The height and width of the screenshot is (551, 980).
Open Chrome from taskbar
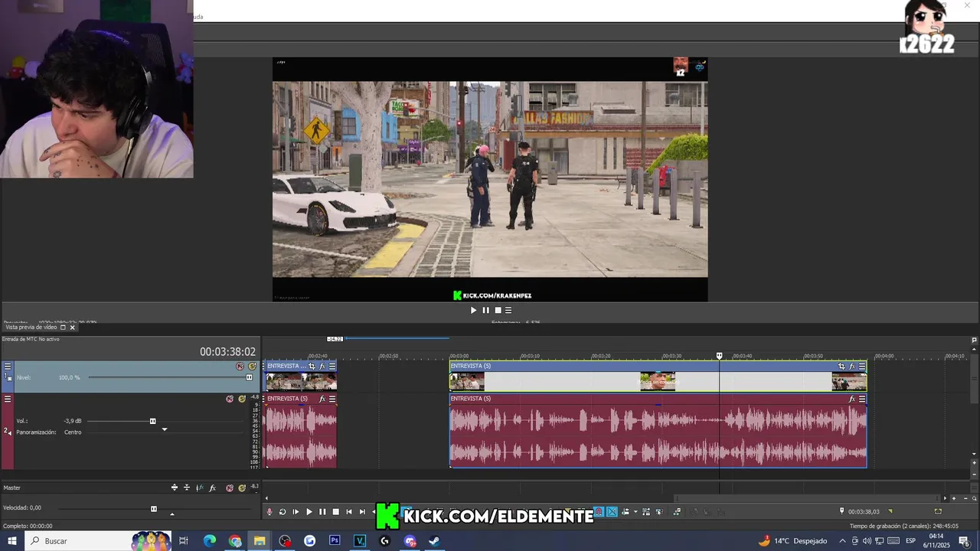point(235,541)
